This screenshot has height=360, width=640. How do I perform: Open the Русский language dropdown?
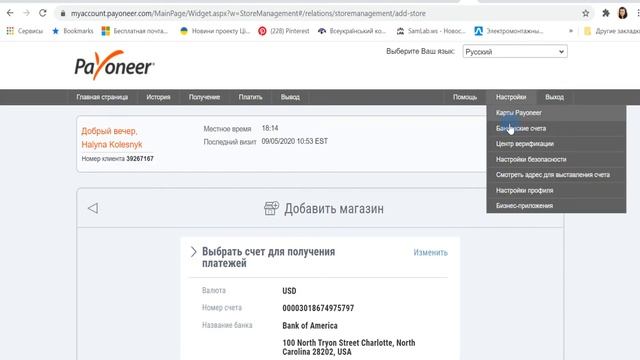(x=515, y=52)
